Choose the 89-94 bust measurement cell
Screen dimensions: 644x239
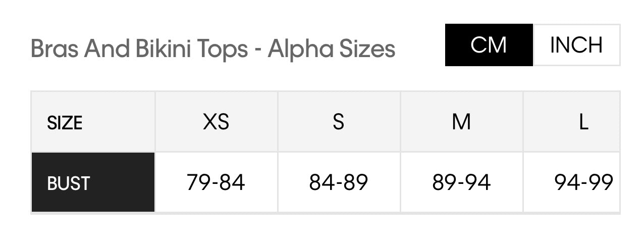461,182
